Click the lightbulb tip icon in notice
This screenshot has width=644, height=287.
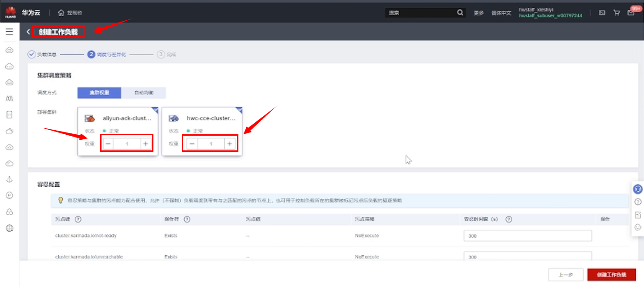coord(60,201)
